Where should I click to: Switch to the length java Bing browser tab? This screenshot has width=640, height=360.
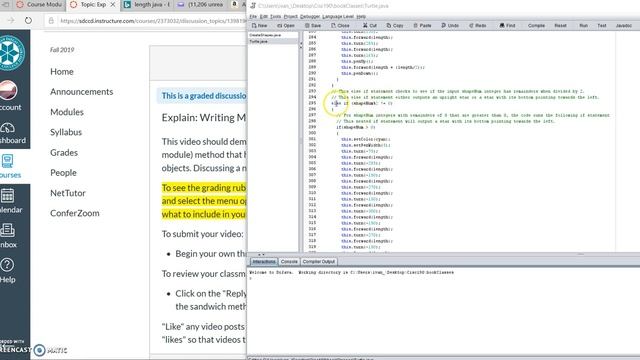click(x=147, y=5)
